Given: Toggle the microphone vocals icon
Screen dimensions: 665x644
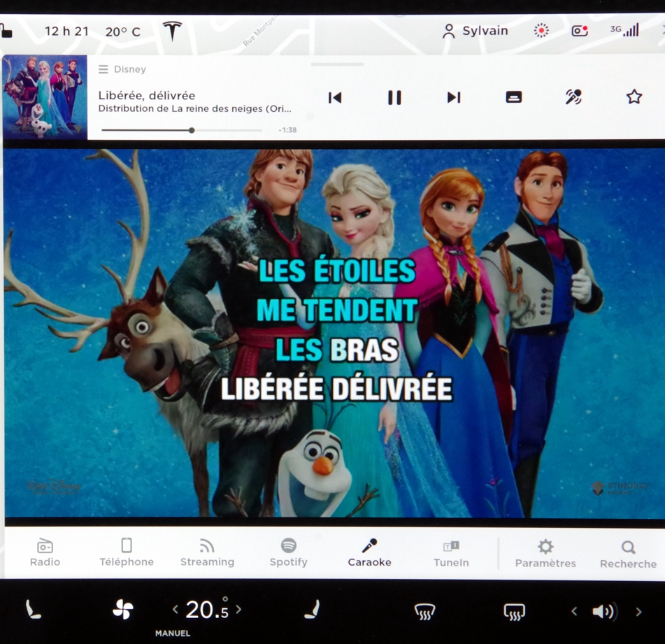Looking at the screenshot, I should point(573,97).
